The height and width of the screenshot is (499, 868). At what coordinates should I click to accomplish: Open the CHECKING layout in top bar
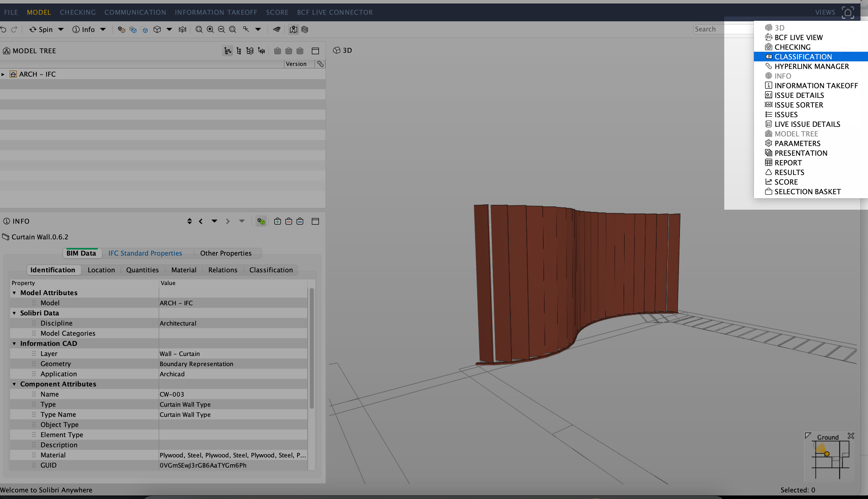coord(78,12)
